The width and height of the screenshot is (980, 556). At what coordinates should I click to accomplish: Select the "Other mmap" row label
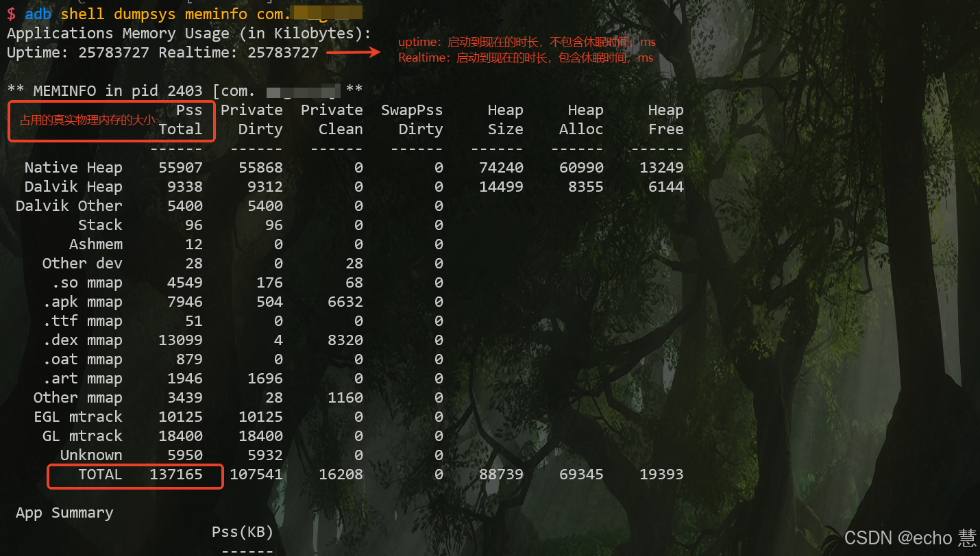(78, 397)
